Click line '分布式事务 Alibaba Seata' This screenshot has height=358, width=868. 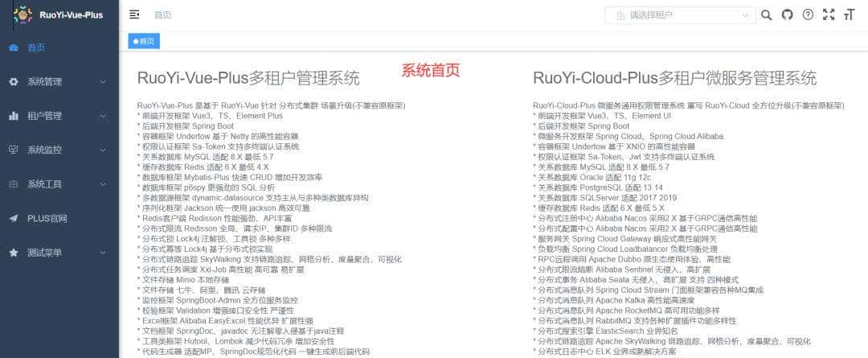point(636,280)
